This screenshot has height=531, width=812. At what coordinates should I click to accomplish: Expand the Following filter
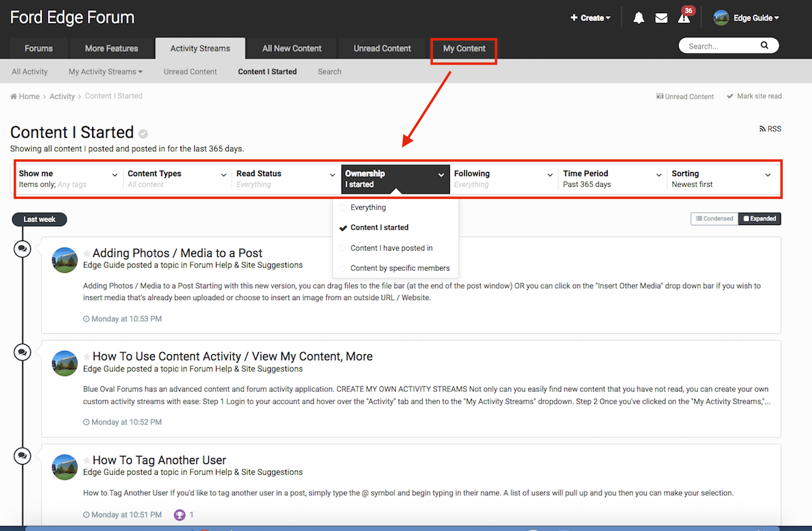504,179
